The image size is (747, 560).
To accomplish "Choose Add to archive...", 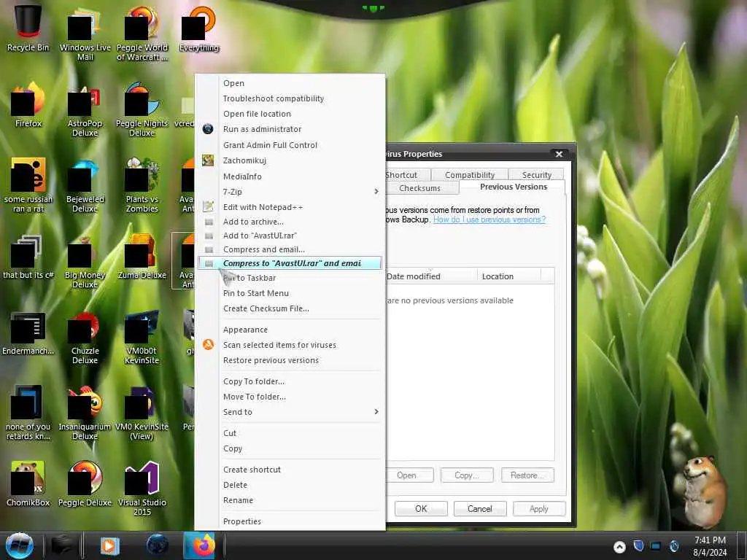I will pyautogui.click(x=290, y=222).
